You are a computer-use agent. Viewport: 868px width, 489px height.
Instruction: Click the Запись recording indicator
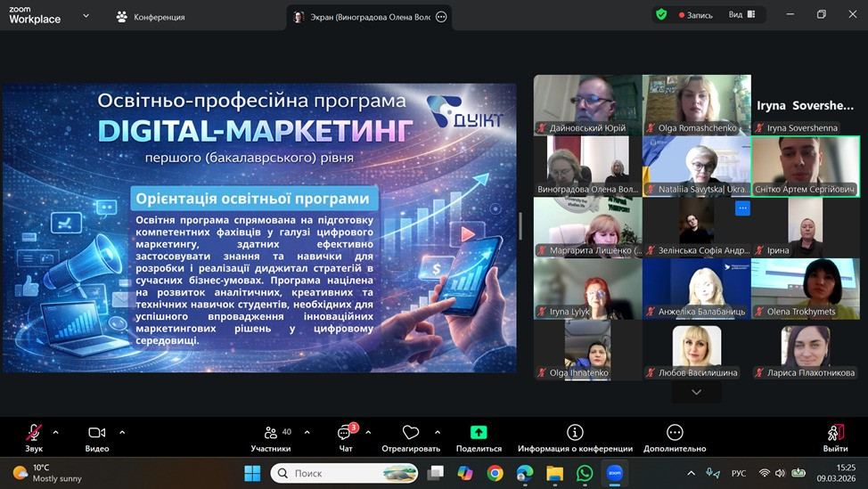click(695, 15)
